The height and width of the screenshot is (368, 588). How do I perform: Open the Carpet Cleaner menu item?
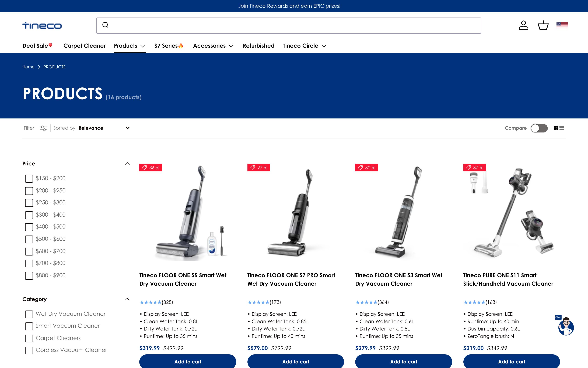[x=84, y=46]
